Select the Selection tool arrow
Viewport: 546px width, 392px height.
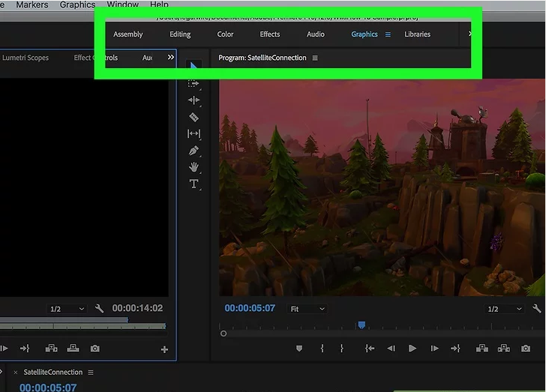pos(193,66)
